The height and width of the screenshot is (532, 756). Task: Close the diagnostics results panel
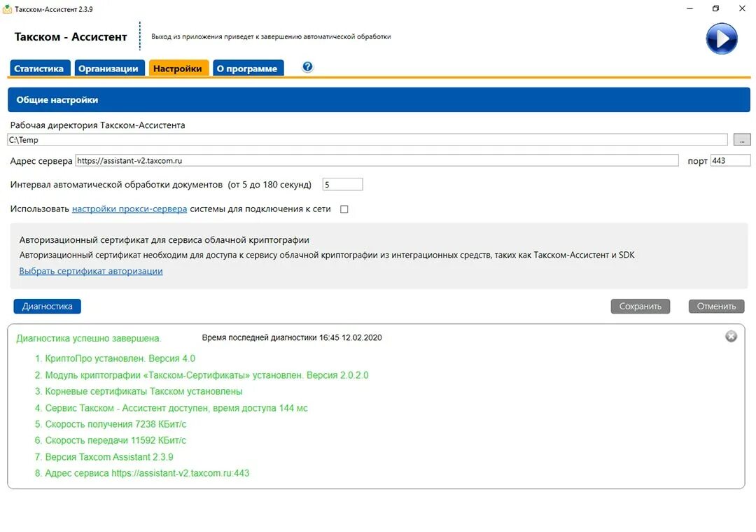(731, 336)
